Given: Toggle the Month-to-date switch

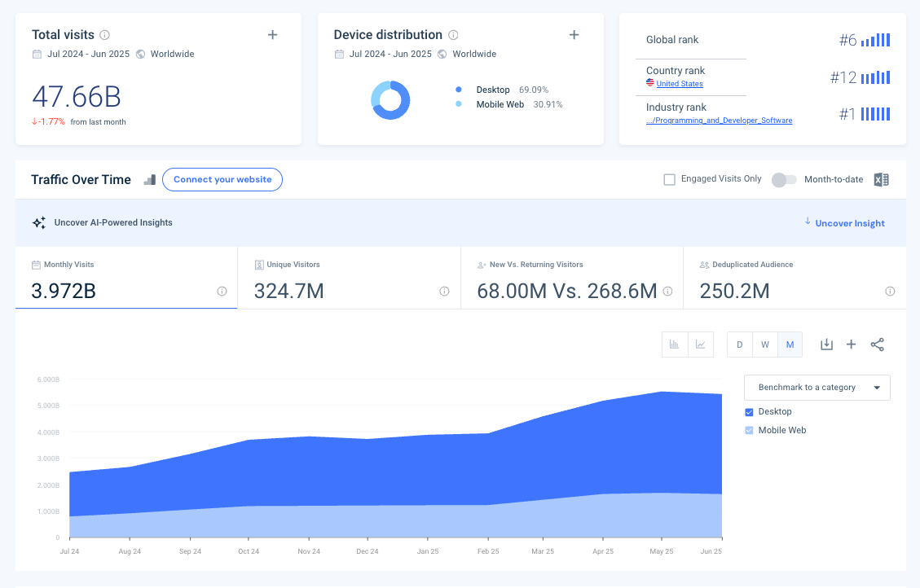Looking at the screenshot, I should 784,179.
